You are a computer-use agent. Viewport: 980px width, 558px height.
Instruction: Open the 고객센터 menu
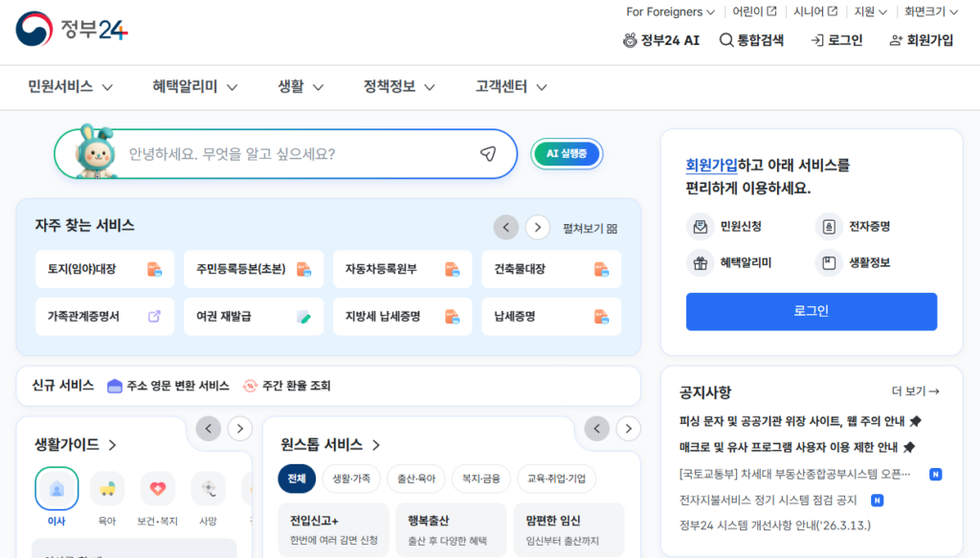click(x=509, y=85)
